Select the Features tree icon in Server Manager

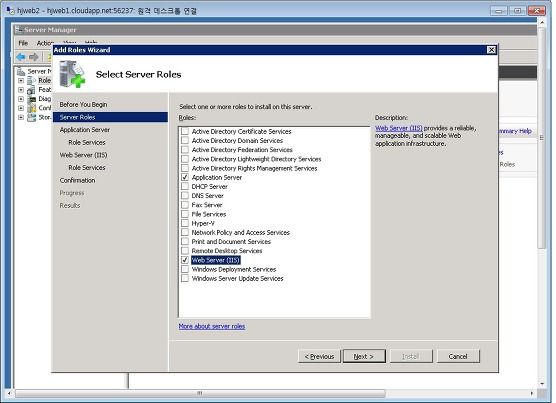point(31,90)
